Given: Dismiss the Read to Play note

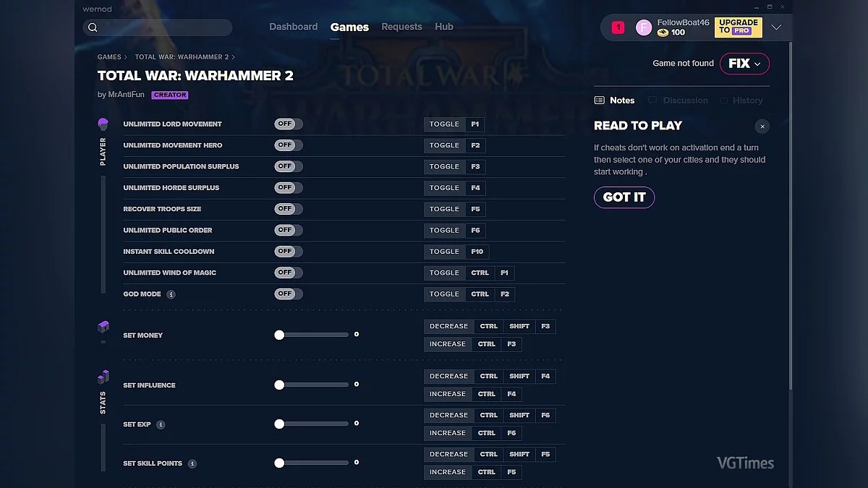Looking at the screenshot, I should [x=762, y=126].
